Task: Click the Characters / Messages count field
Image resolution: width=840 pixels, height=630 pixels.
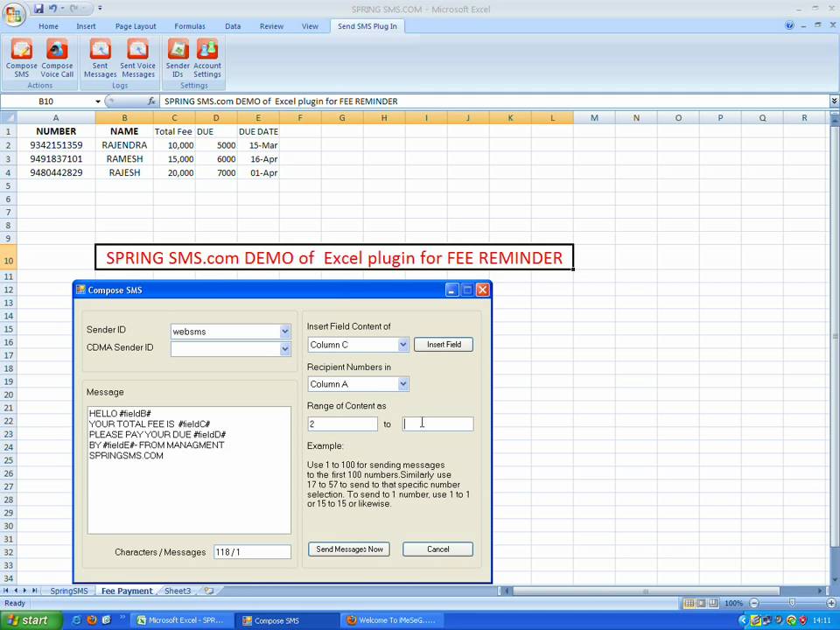Action: click(252, 552)
